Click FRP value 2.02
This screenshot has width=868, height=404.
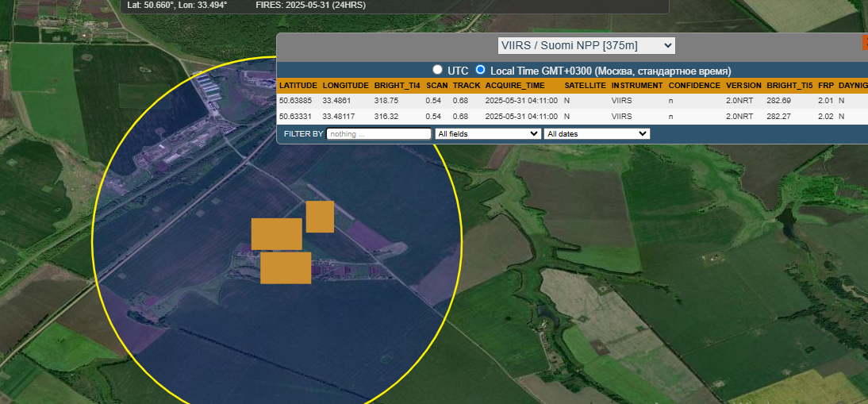[x=825, y=116]
